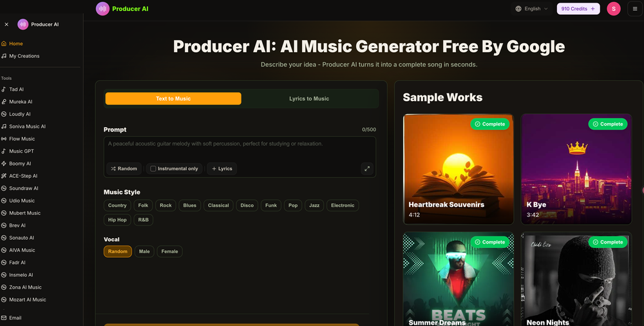Click the Music GPT note icon
The width and height of the screenshot is (644, 326).
[x=4, y=151]
